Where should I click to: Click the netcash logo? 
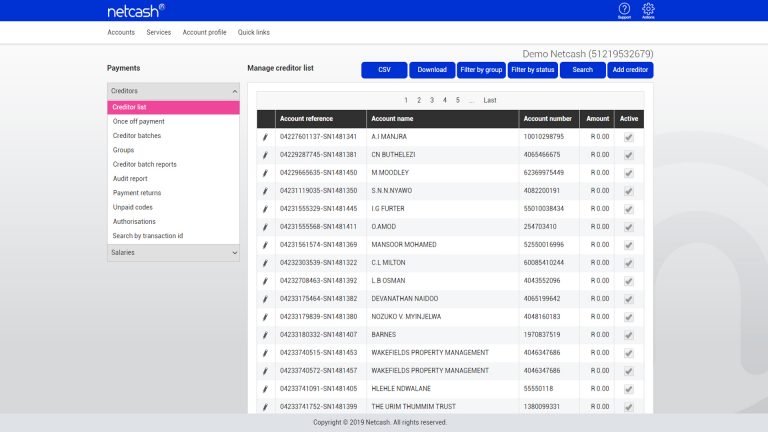click(x=136, y=10)
